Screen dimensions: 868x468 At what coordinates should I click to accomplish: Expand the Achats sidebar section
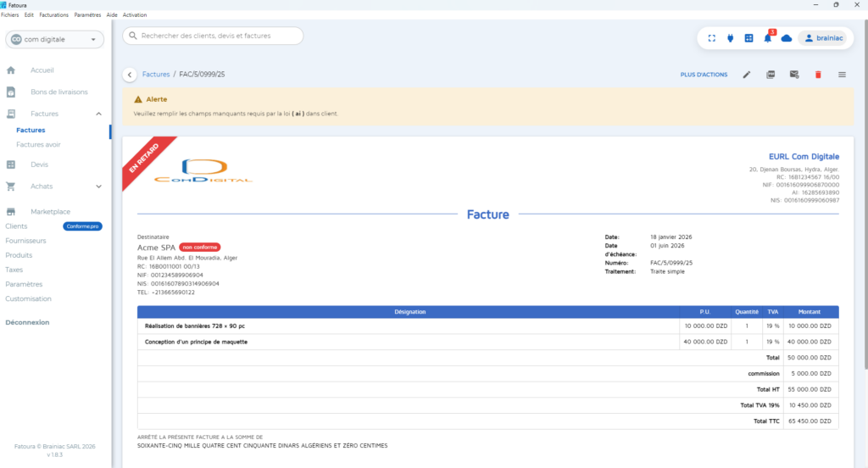tap(98, 187)
